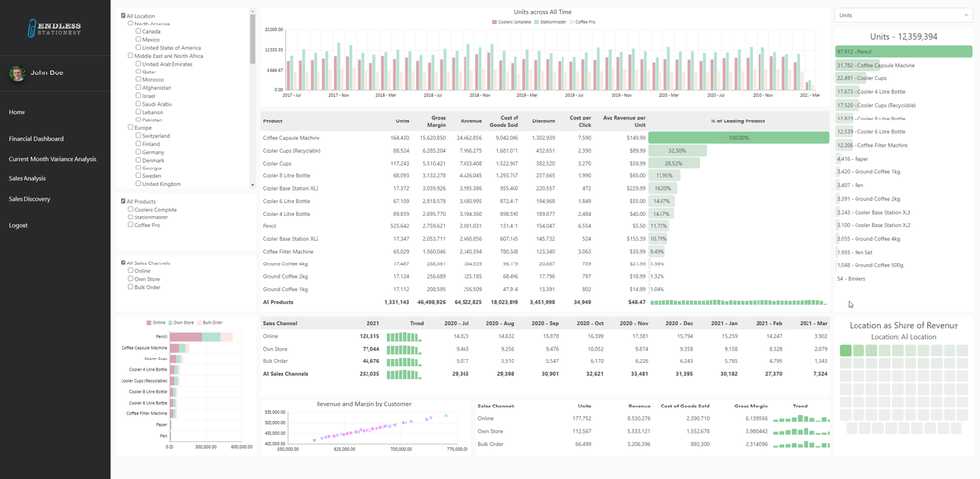Open John Doe's profile avatar
Viewport: 980px width, 479px height.
tap(17, 73)
